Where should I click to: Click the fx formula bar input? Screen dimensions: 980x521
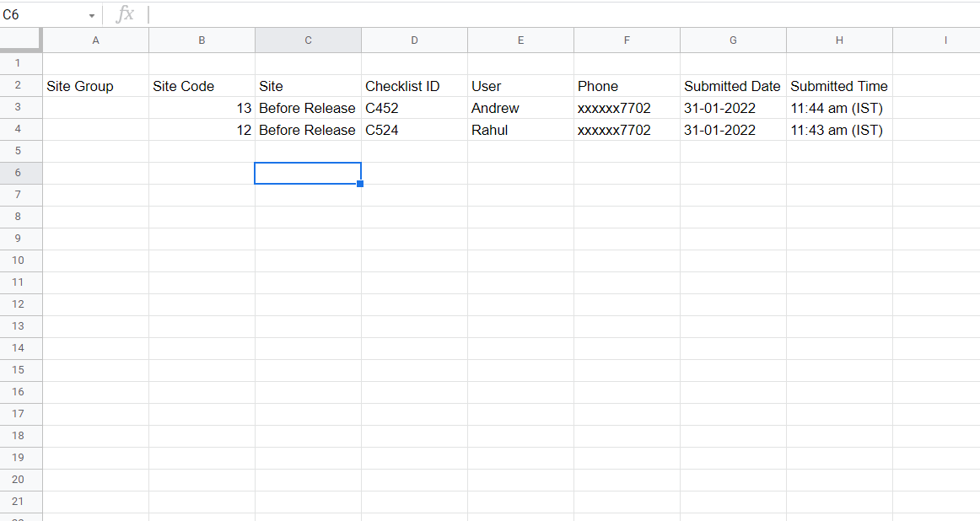pos(563,14)
